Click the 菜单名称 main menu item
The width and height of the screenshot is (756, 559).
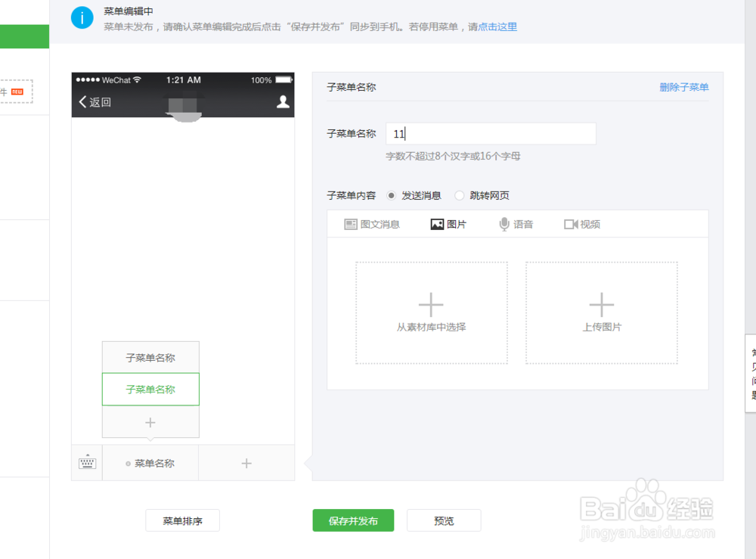click(150, 463)
